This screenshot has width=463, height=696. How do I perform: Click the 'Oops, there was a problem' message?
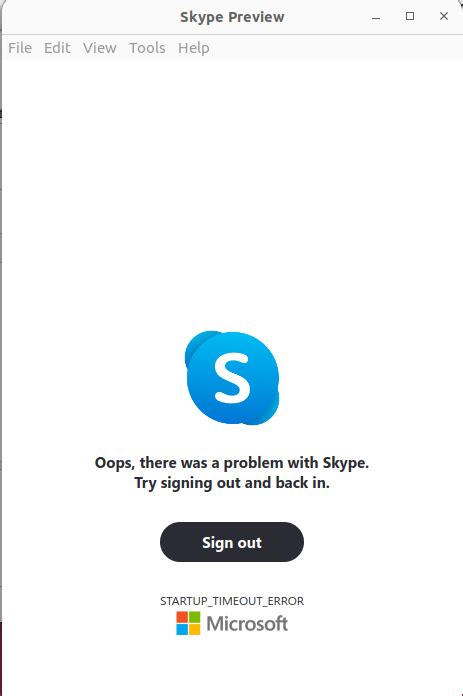pos(232,463)
